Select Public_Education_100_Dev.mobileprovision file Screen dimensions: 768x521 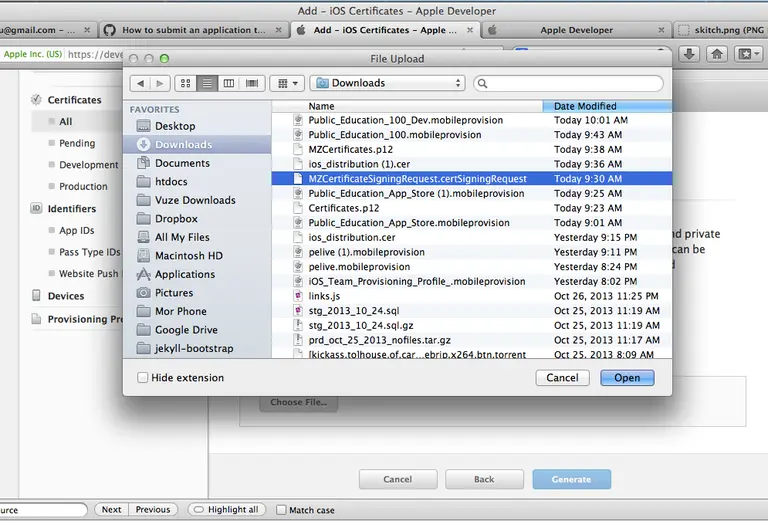(472, 120)
